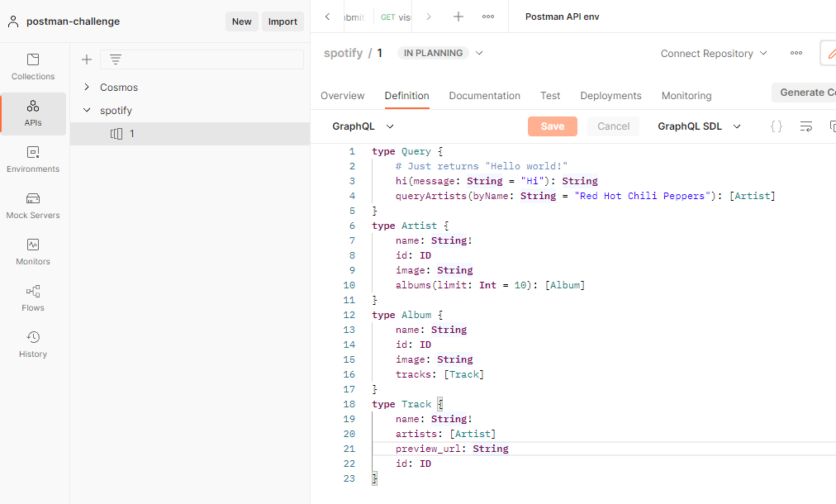Collapse the spotify API tree item

(x=87, y=111)
